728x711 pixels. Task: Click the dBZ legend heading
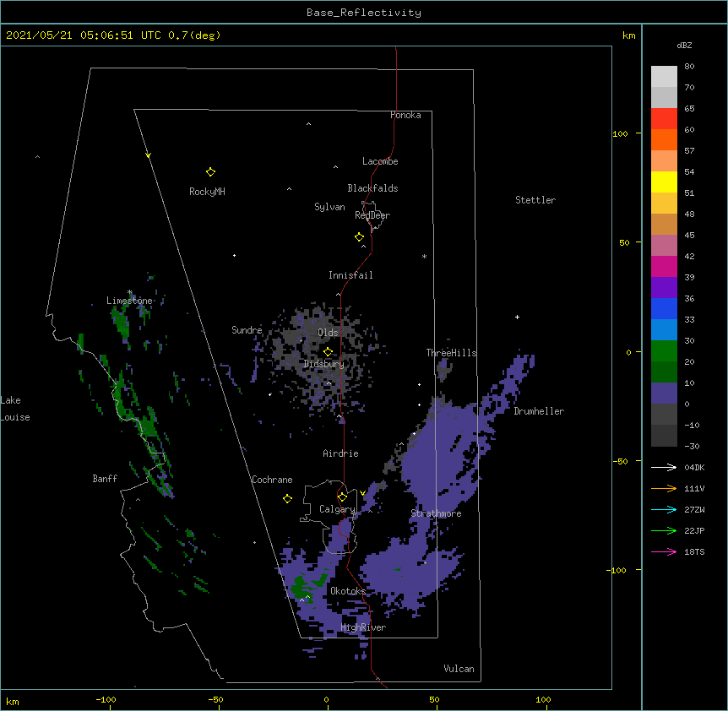pos(684,46)
